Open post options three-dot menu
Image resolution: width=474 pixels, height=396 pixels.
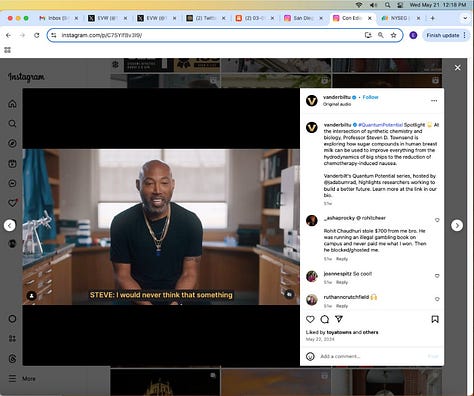tap(434, 100)
